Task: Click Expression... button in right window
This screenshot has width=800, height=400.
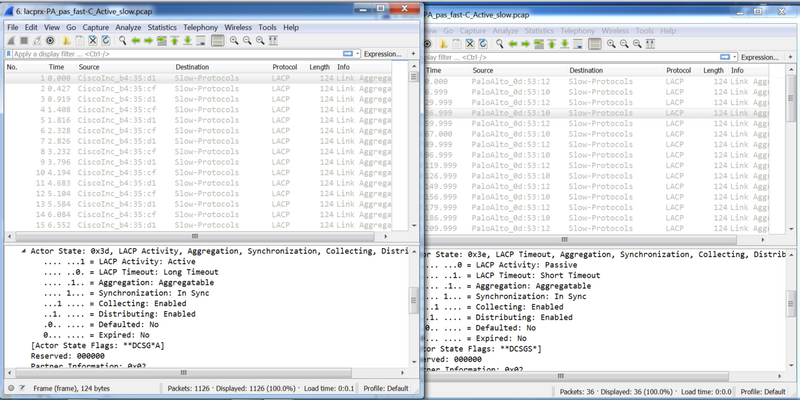Action: 759,57
